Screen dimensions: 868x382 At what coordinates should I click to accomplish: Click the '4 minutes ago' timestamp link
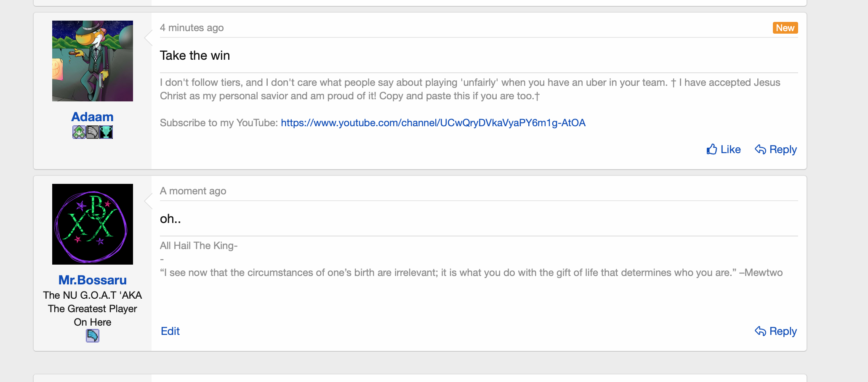[192, 28]
